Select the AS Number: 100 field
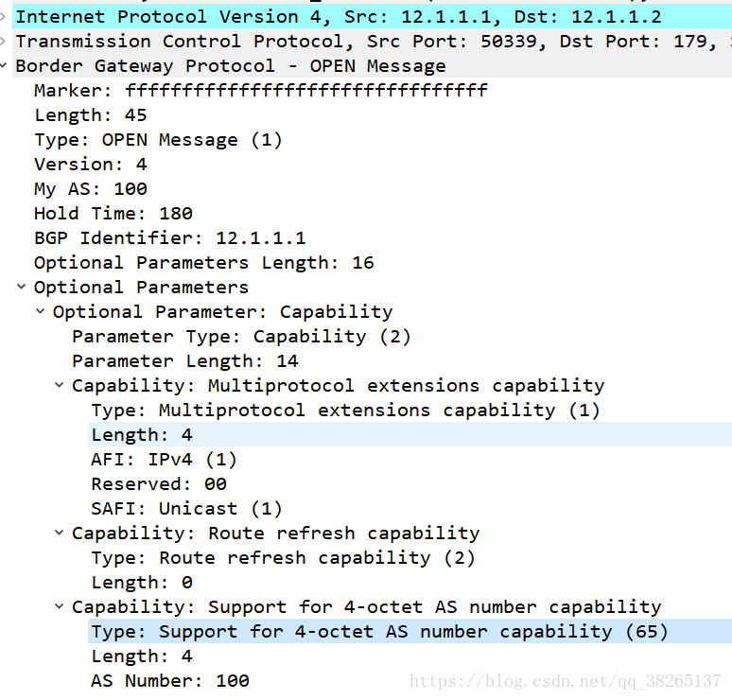This screenshot has height=700, width=732. pos(169,681)
